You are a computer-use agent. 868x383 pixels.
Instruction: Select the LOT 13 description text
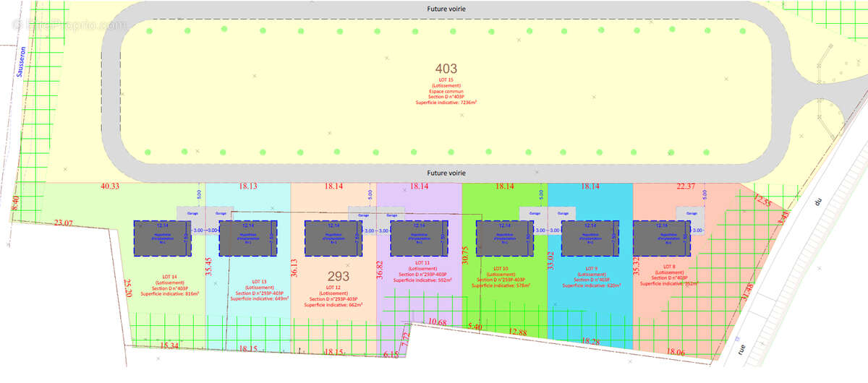click(x=259, y=290)
